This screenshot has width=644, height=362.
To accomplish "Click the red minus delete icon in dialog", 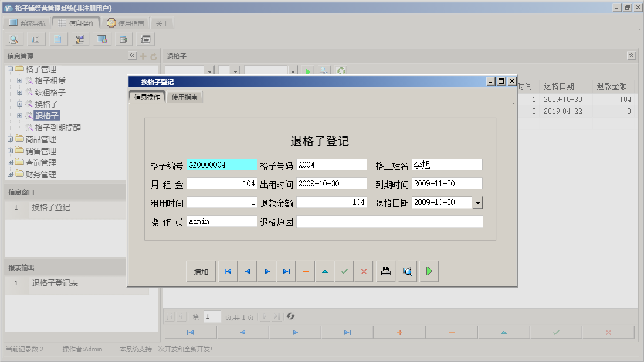I will point(306,272).
